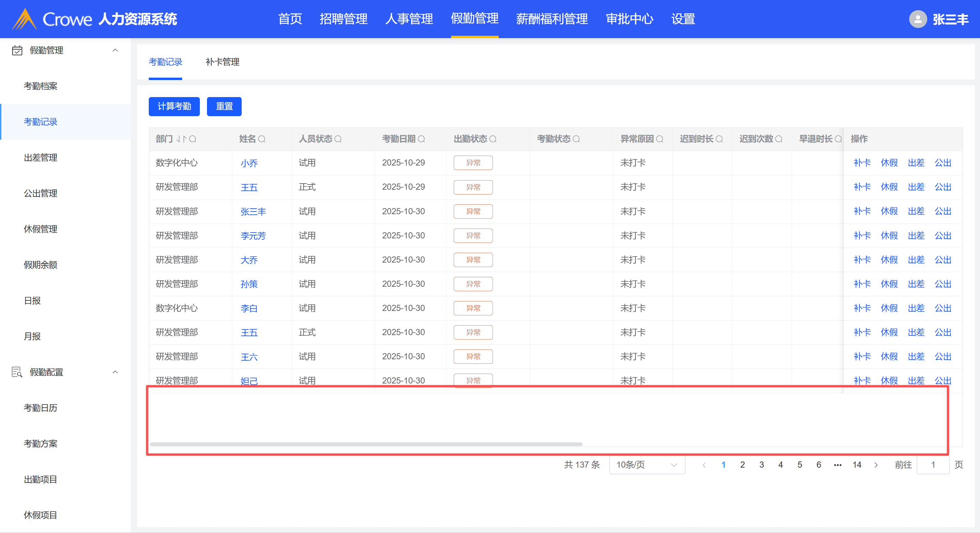Open the 10条/页 page size dropdown

647,465
